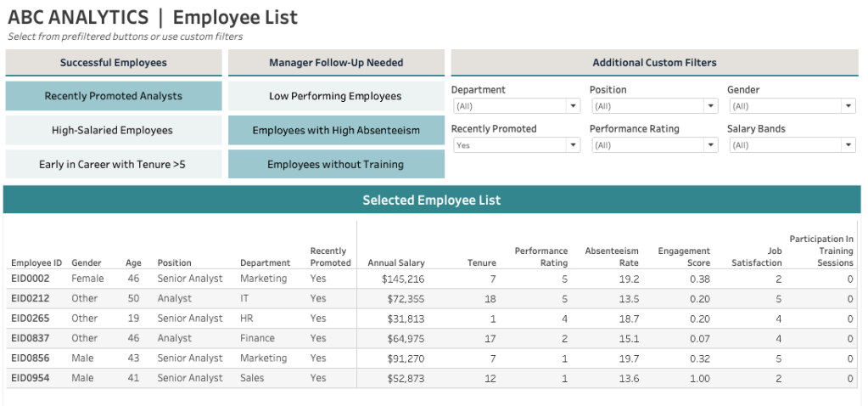868x406 pixels.
Task: Click the Annual Salary column header
Action: [396, 263]
